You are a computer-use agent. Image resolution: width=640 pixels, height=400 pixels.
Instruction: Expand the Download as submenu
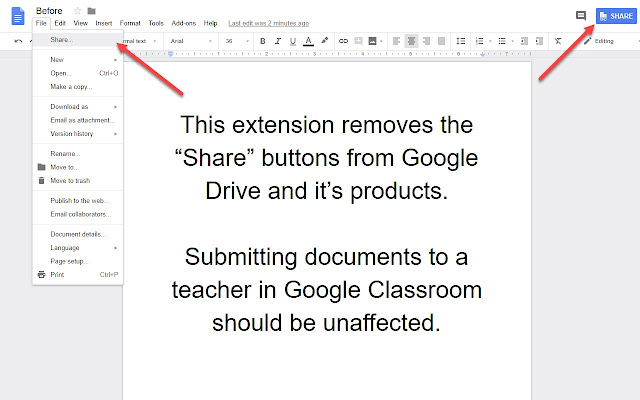78,107
